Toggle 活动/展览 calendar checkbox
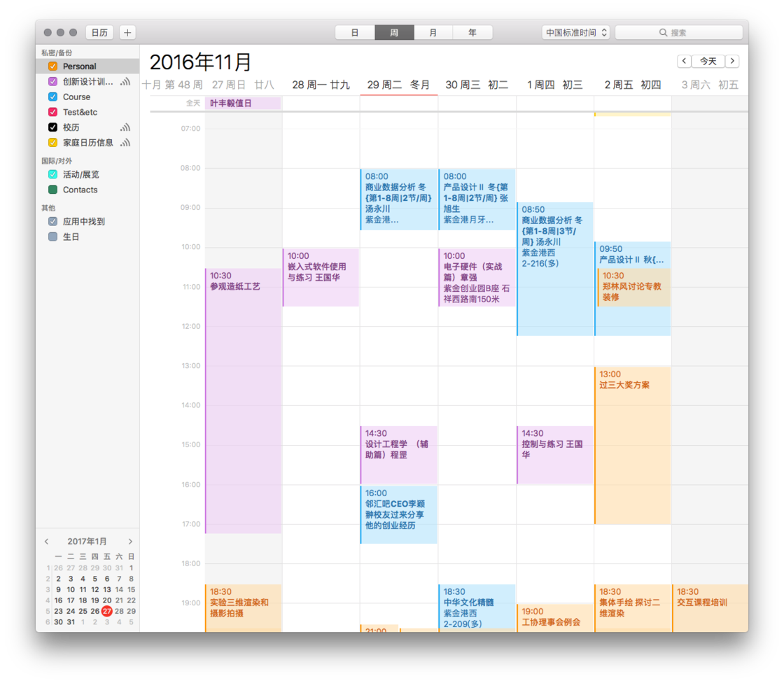This screenshot has width=784, height=683. tap(52, 174)
